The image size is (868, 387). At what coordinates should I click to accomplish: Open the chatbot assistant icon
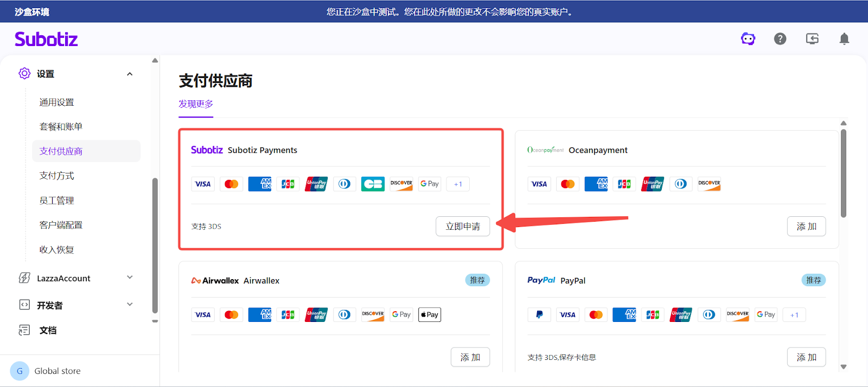point(748,38)
